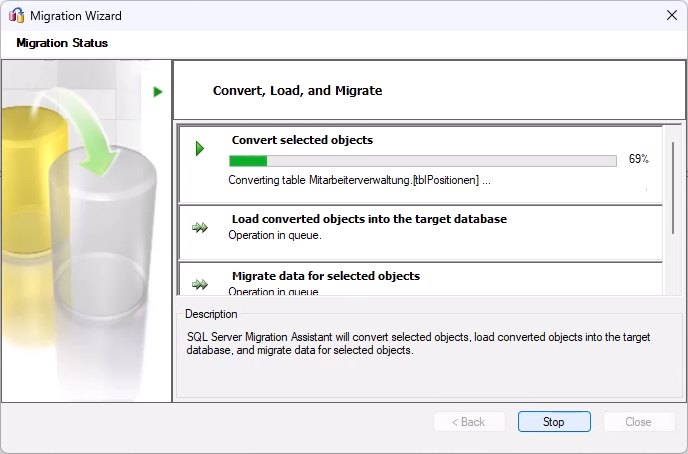Viewport: 688px width, 454px height.
Task: Select the Convert selected objects step title
Action: (x=302, y=141)
